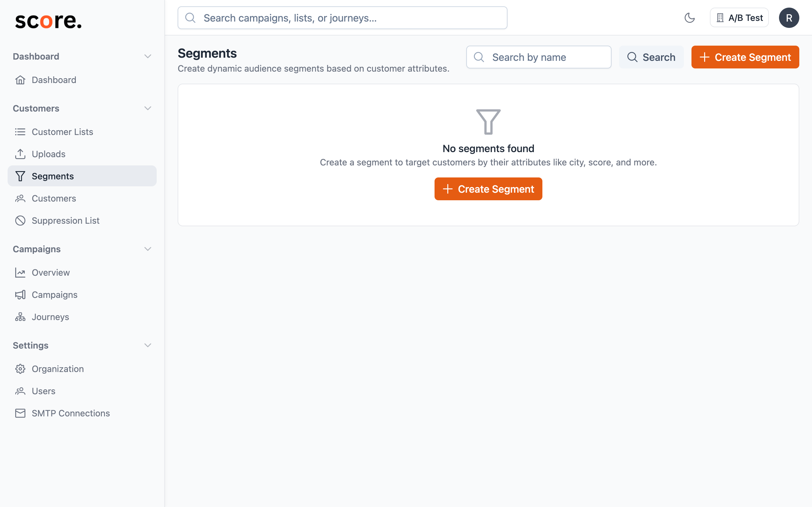Click the Organization gear icon

[x=20, y=369]
